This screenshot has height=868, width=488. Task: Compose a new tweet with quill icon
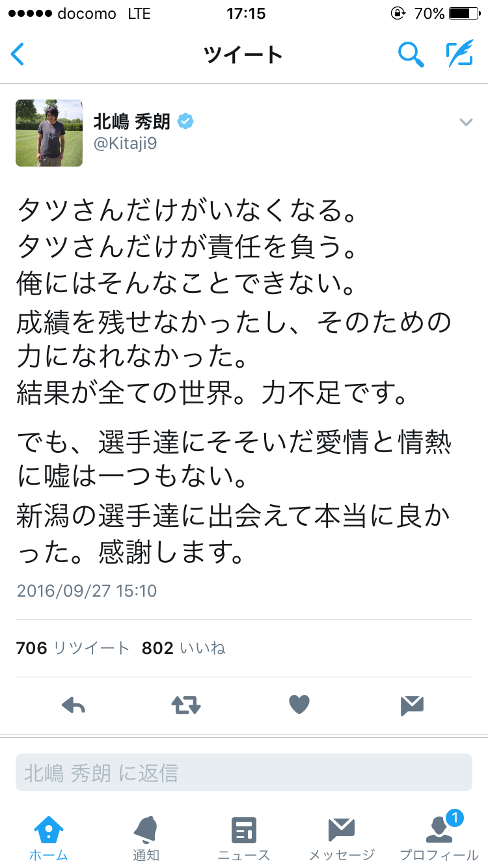(459, 55)
